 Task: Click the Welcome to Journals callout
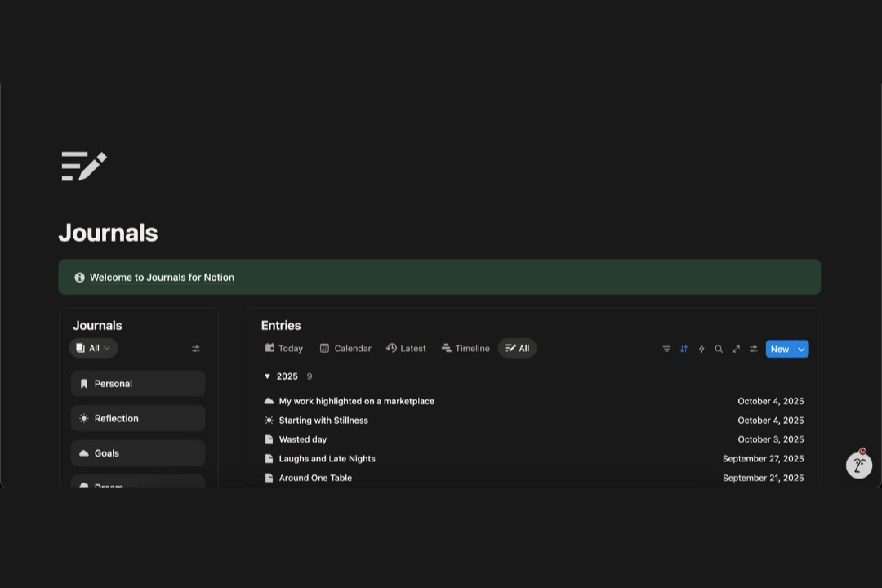439,278
